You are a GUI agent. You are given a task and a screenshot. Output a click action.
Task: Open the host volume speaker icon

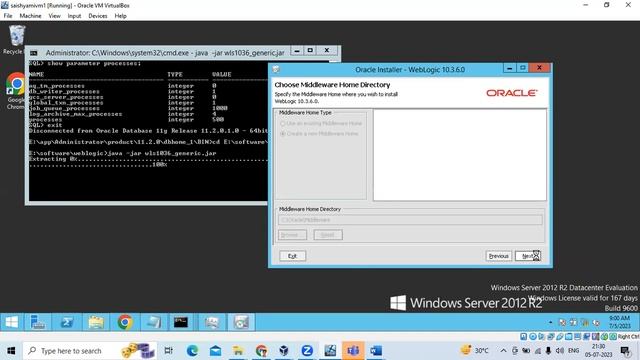560,351
